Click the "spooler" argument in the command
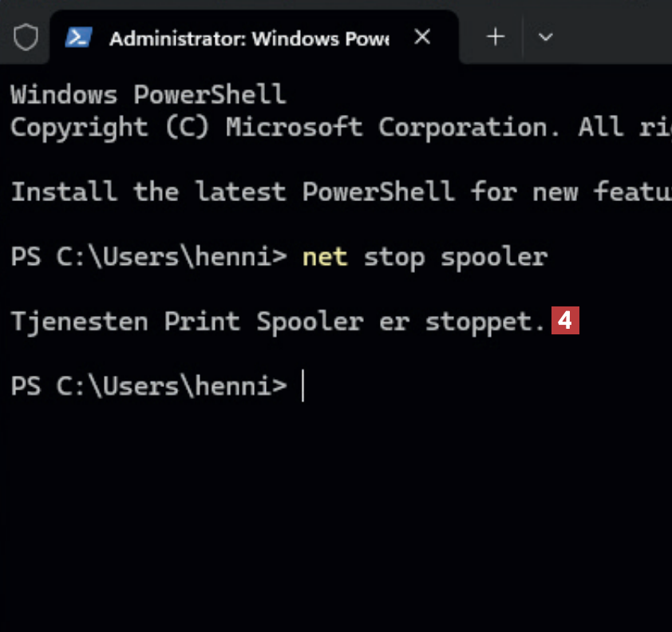Image resolution: width=672 pixels, height=632 pixels. click(x=493, y=257)
